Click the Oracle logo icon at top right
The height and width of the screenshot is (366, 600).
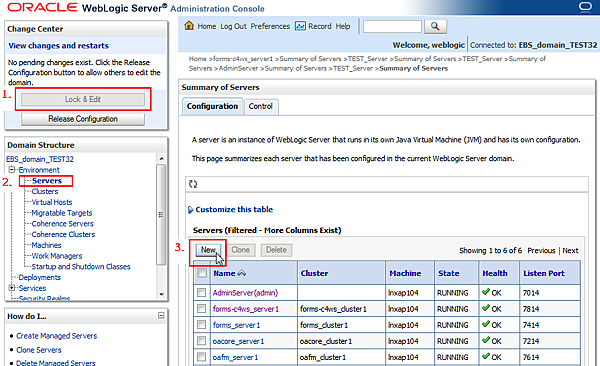pos(585,7)
